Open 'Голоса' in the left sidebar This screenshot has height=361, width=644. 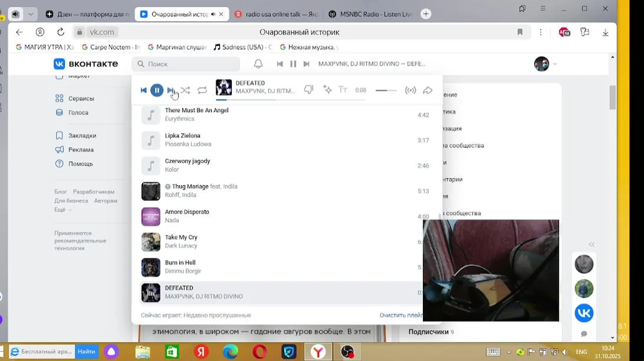[78, 113]
